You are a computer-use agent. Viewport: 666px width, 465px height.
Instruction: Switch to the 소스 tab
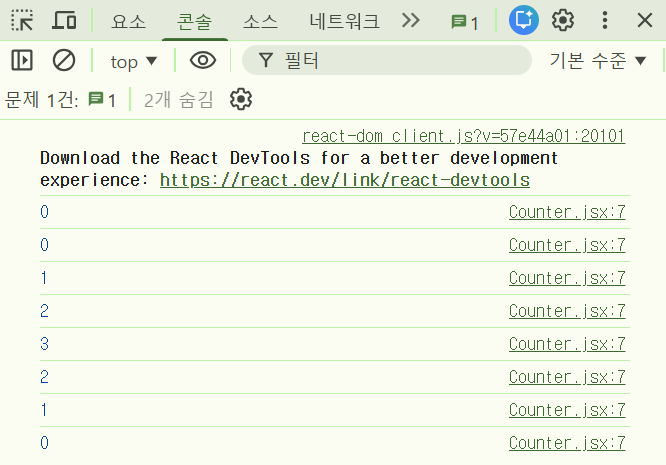(260, 21)
